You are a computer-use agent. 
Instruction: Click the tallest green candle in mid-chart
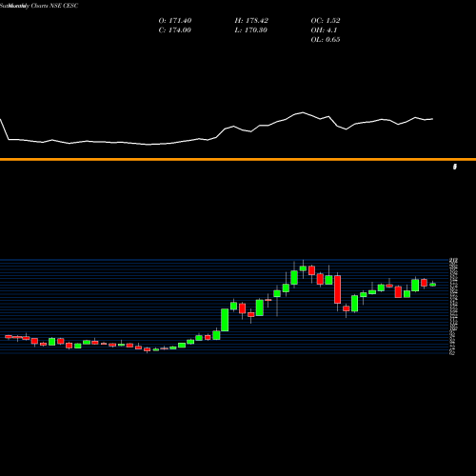pos(225,320)
